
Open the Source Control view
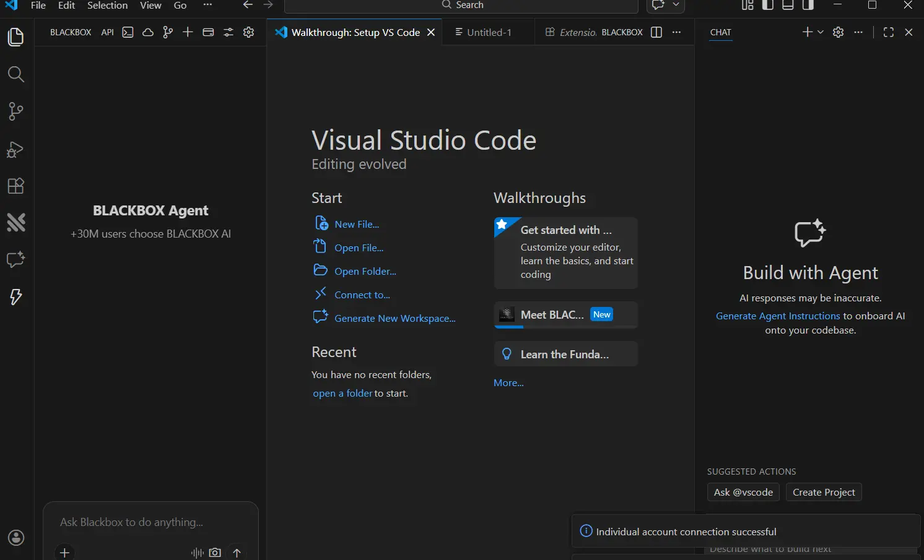click(15, 111)
